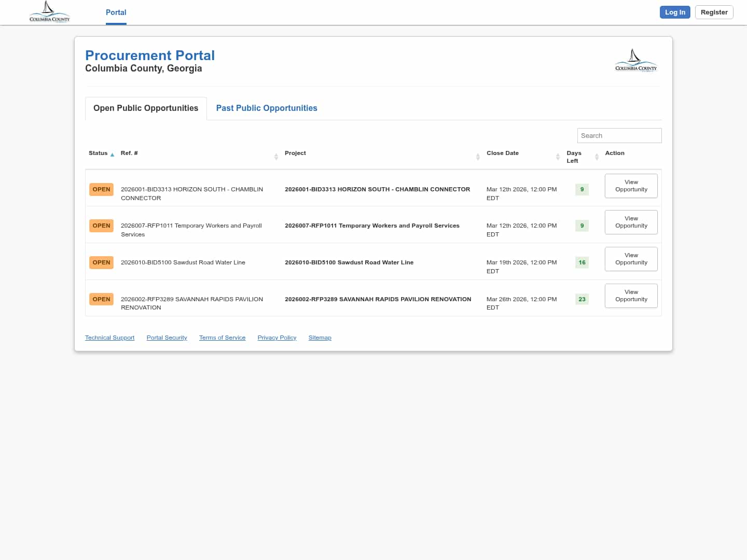The width and height of the screenshot is (747, 560).
Task: Click the 23 days left badge
Action: (582, 299)
